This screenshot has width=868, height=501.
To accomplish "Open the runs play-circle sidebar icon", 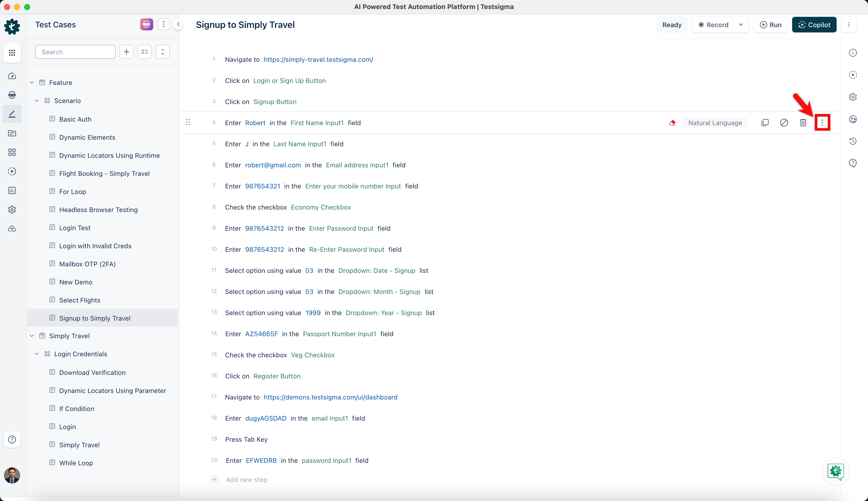I will click(12, 171).
